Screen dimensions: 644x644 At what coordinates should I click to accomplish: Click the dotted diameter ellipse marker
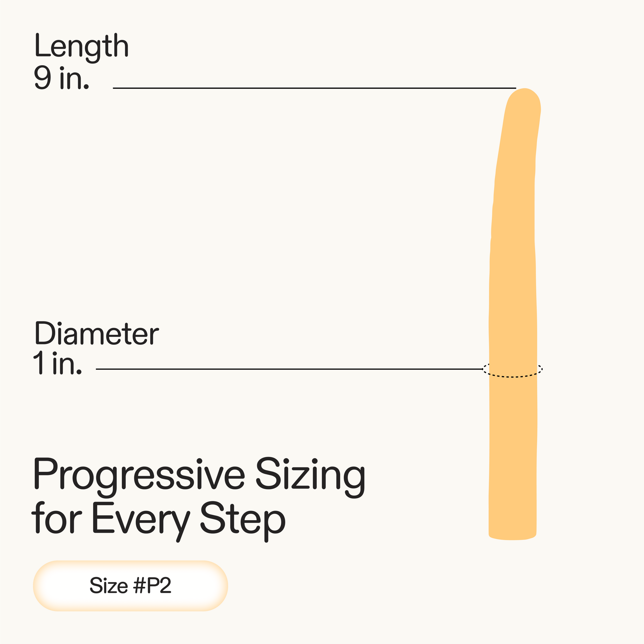512,376
